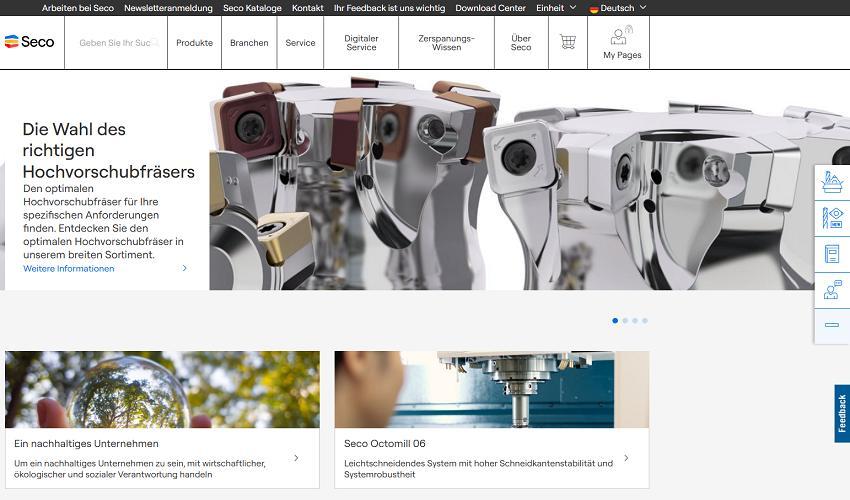Select the second carousel dot
Screen dimensions: 850x500
point(625,320)
